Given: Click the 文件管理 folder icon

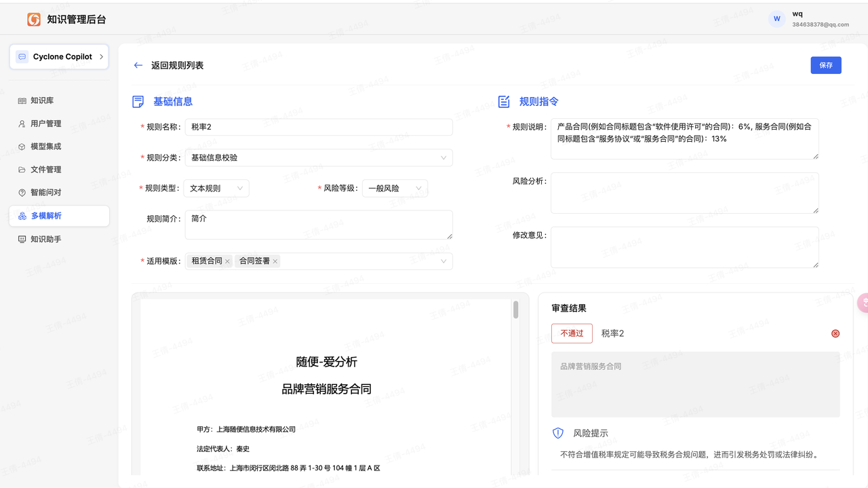Looking at the screenshot, I should click(22, 170).
